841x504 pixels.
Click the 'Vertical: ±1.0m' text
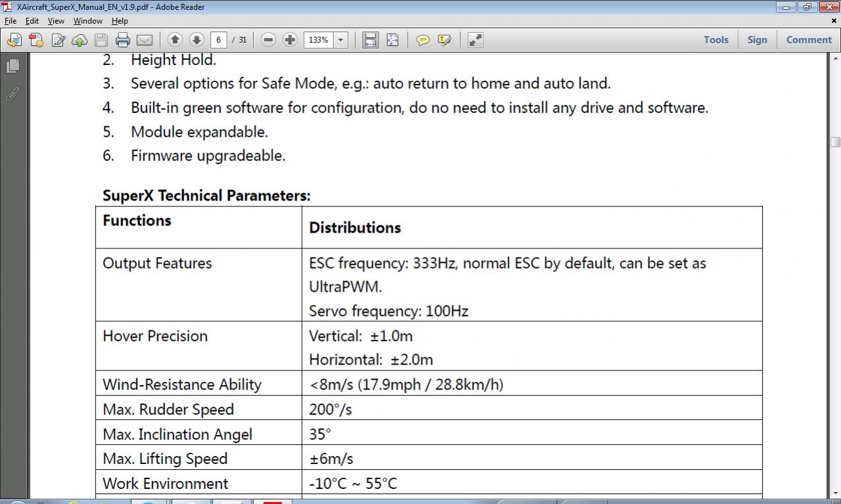click(361, 336)
